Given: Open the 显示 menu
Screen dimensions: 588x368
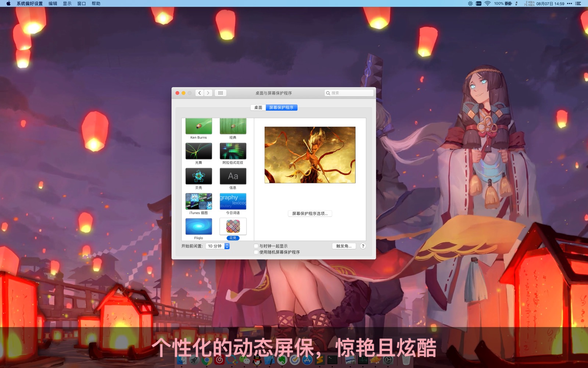Looking at the screenshot, I should (67, 4).
